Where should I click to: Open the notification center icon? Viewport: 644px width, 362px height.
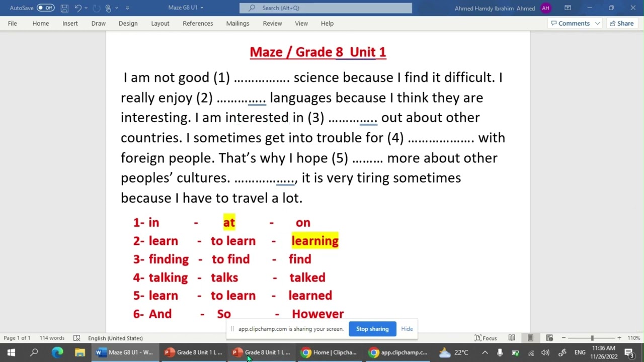[629, 352]
